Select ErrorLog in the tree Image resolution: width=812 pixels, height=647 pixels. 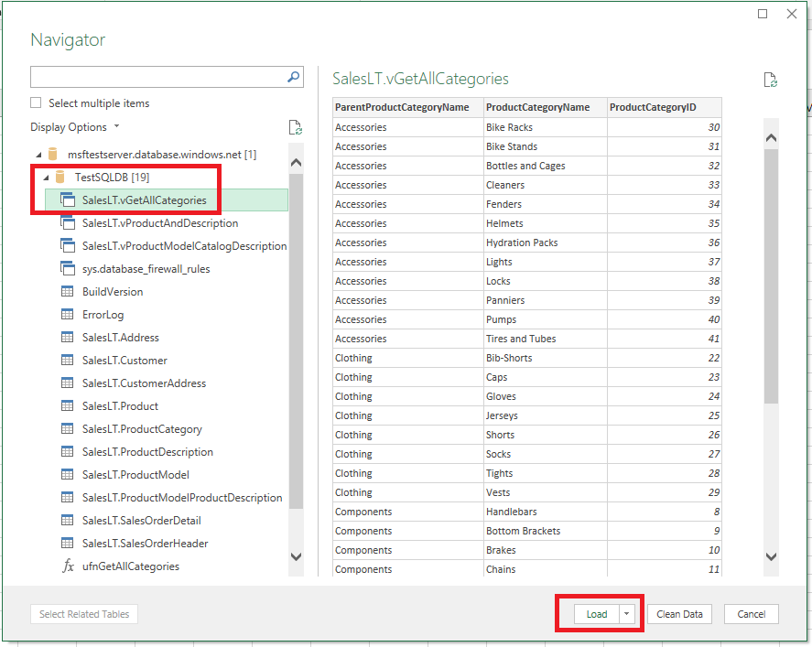point(103,315)
